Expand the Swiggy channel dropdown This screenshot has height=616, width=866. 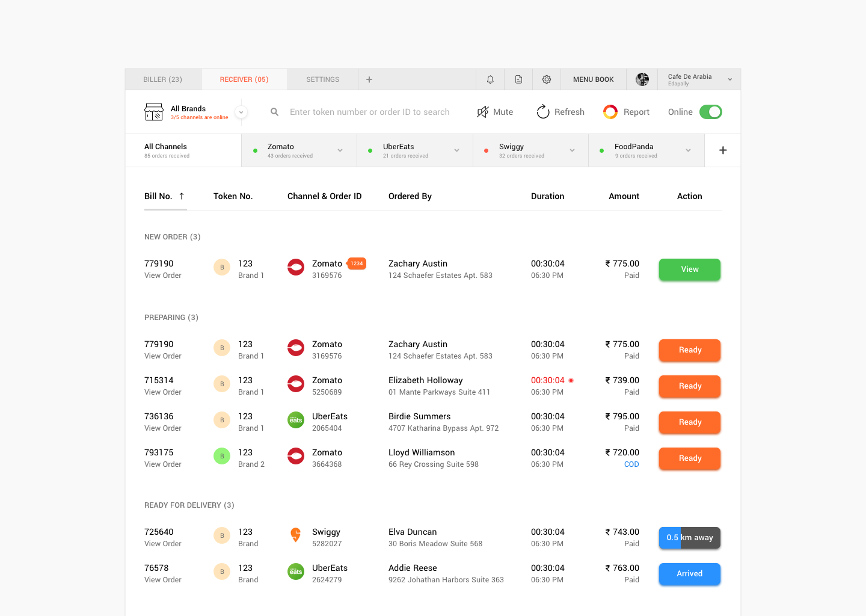point(572,150)
